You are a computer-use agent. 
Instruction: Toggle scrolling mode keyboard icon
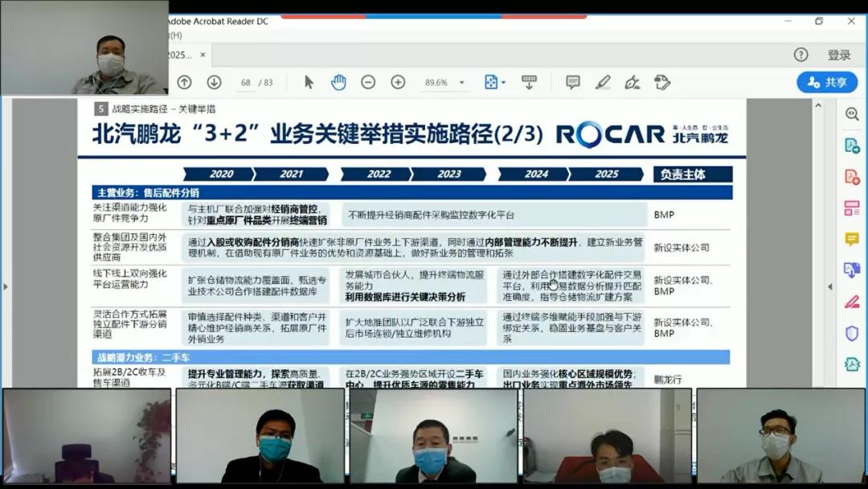(529, 83)
